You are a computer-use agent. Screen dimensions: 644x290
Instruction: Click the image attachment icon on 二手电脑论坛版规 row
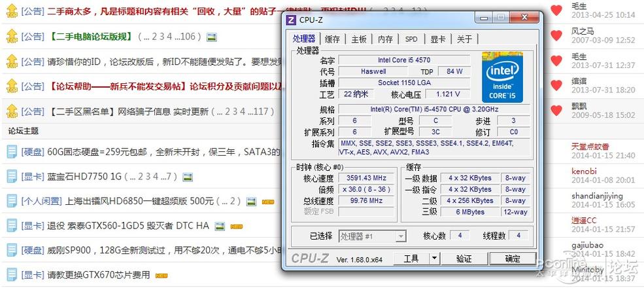tap(212, 37)
